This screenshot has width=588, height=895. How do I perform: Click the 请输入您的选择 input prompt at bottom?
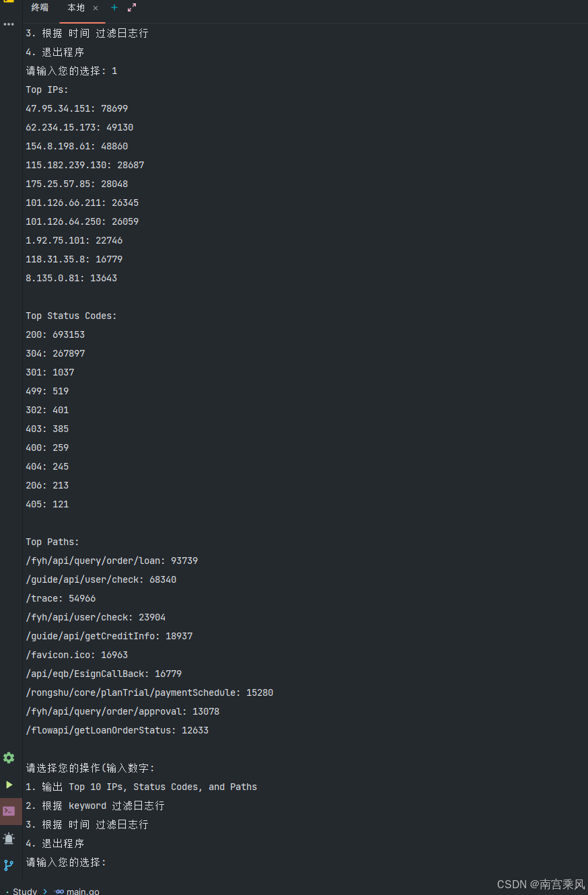[67, 862]
